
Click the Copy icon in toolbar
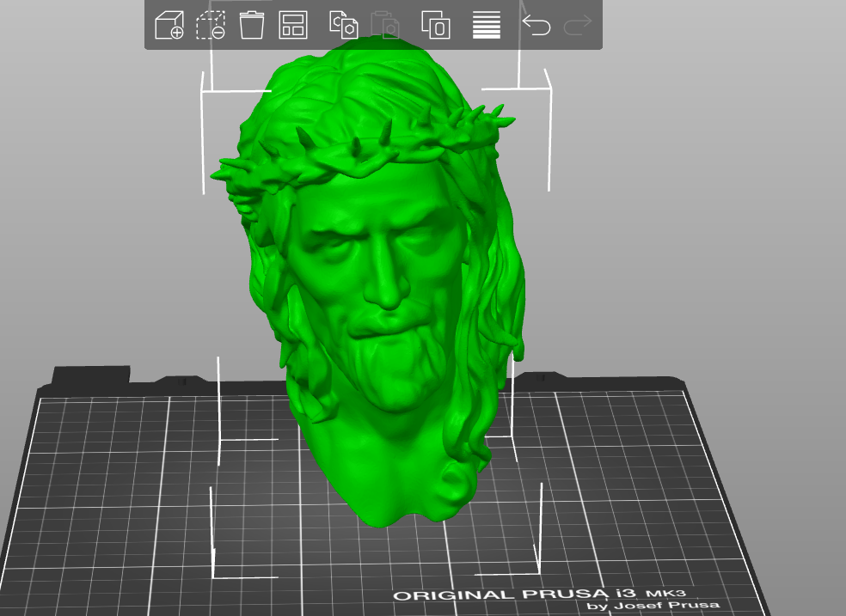(x=343, y=25)
